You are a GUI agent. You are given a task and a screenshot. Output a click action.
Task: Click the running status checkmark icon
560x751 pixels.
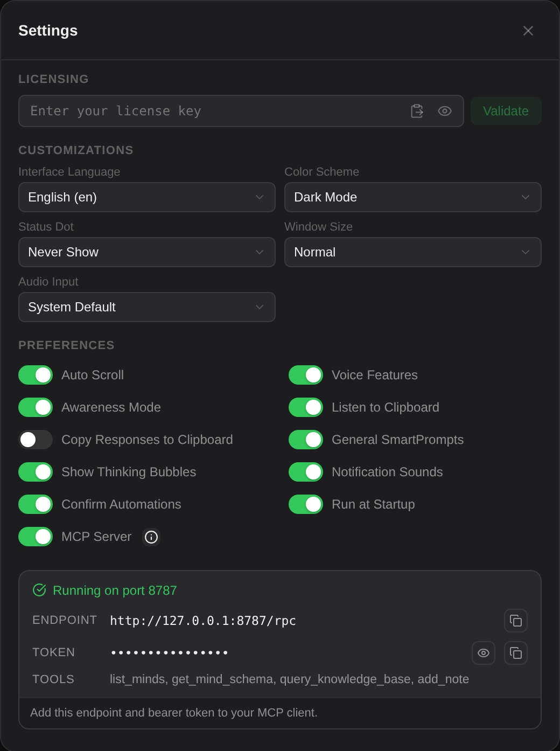click(x=39, y=590)
